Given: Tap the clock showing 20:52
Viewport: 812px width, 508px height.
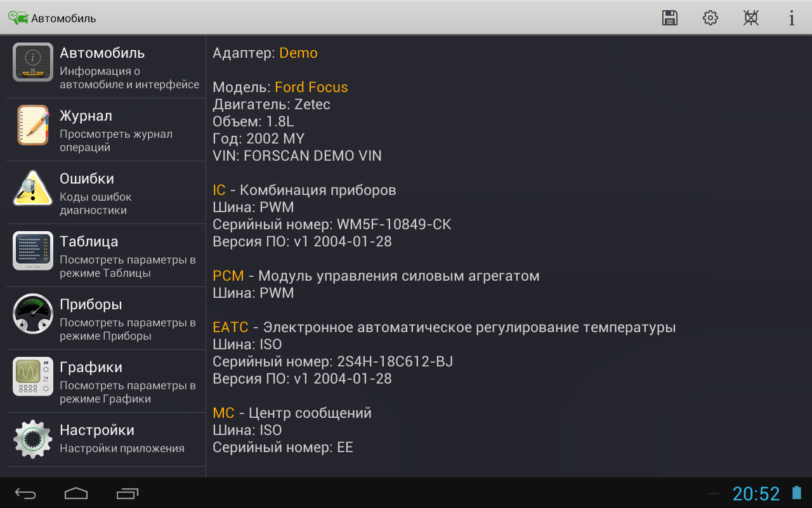Looking at the screenshot, I should [x=756, y=493].
